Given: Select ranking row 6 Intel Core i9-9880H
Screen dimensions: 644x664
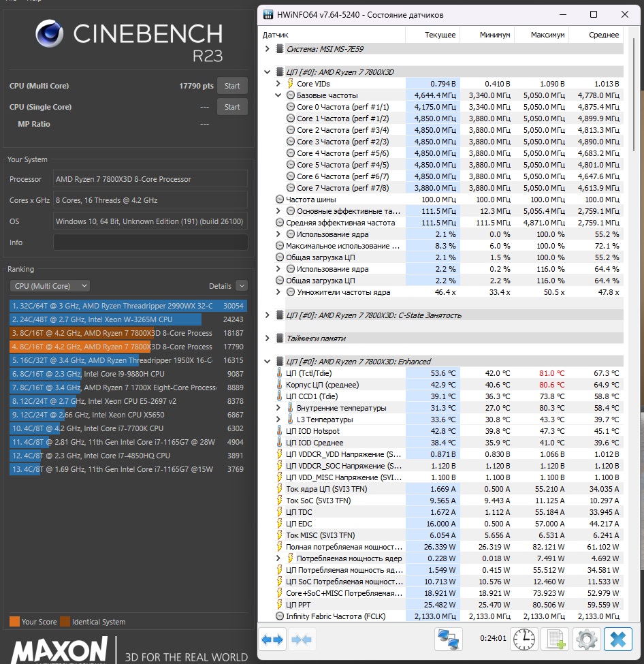Looking at the screenshot, I should coord(127,373).
